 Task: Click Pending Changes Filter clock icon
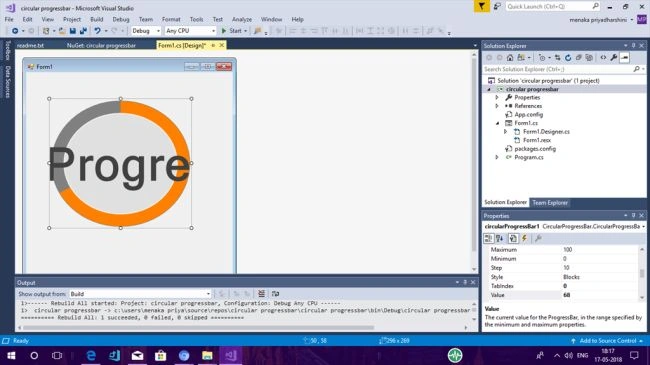pos(542,58)
